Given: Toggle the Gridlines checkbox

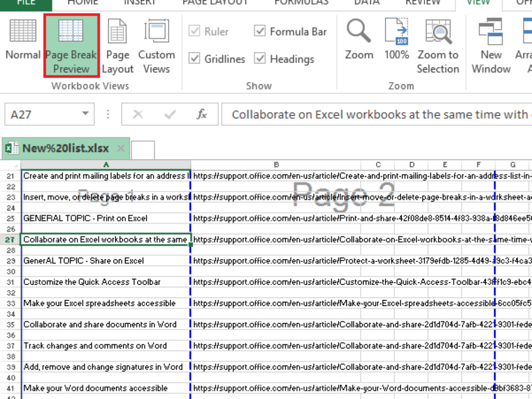Looking at the screenshot, I should coord(194,59).
